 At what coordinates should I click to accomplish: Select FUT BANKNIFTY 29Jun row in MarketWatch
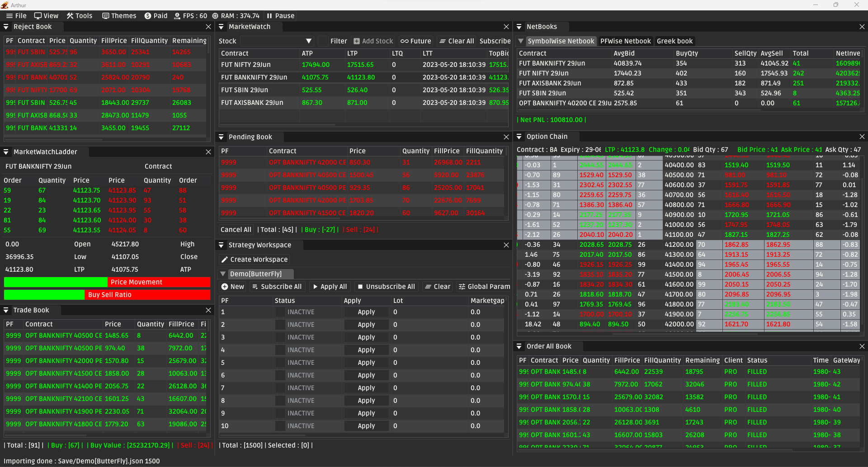364,77
